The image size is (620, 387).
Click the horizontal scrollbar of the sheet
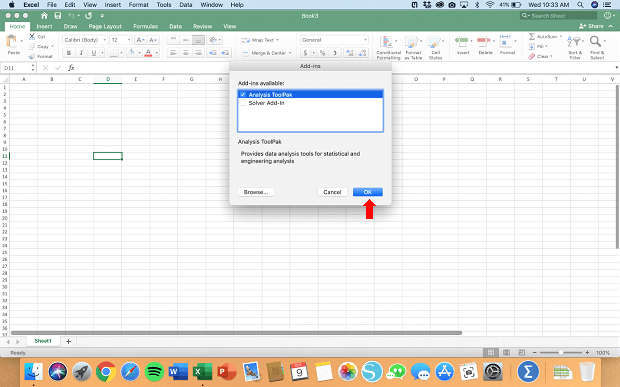pyautogui.click(x=236, y=333)
